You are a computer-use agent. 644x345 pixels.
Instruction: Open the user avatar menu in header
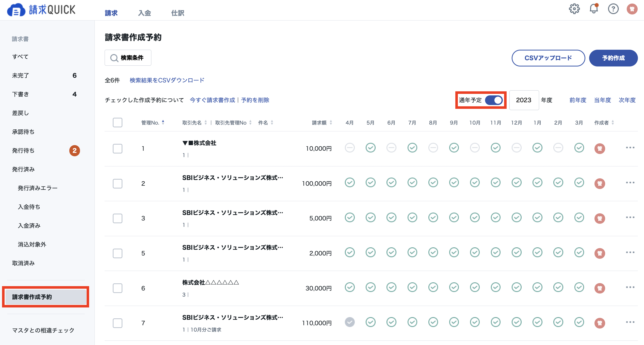(x=632, y=9)
